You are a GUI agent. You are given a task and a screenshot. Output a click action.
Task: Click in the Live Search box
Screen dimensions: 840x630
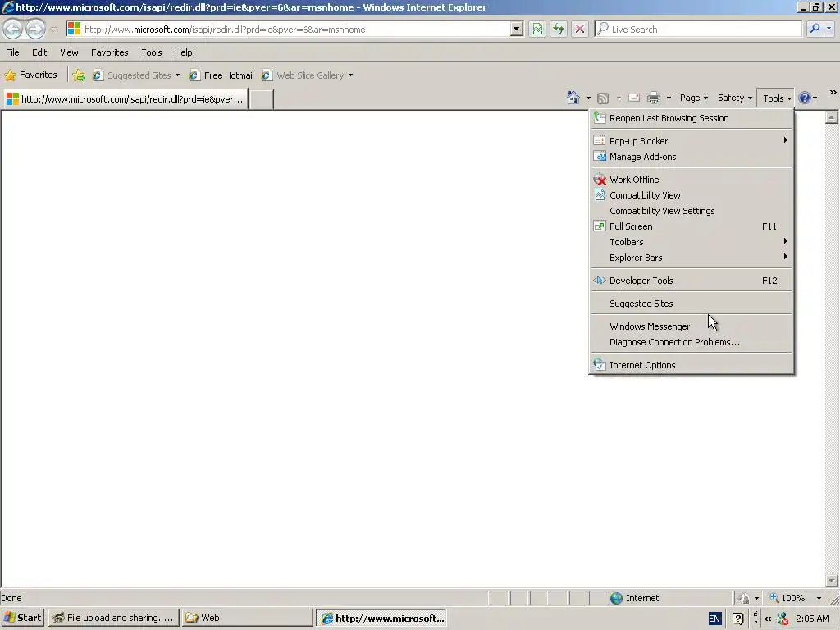(x=699, y=30)
